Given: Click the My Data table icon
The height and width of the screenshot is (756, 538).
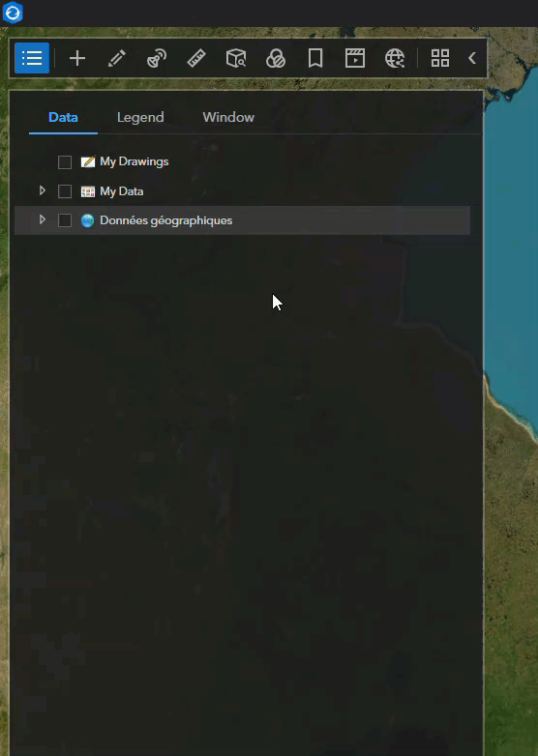Looking at the screenshot, I should click(x=88, y=191).
